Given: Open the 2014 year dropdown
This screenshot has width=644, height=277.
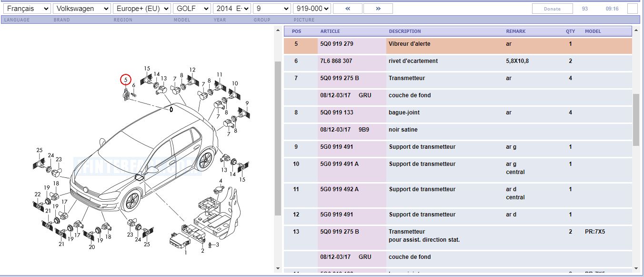Looking at the screenshot, I should (x=232, y=9).
